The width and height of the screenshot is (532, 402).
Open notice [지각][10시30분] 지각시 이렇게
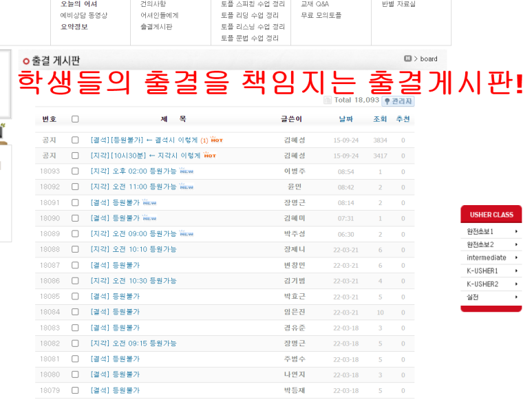coord(145,156)
